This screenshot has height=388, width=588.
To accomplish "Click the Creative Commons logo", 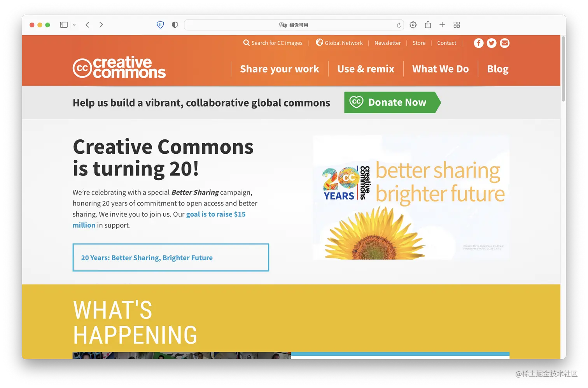I will 119,67.
